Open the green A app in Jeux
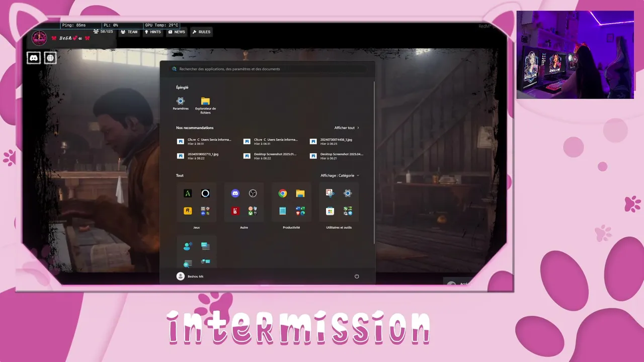 coord(188,194)
